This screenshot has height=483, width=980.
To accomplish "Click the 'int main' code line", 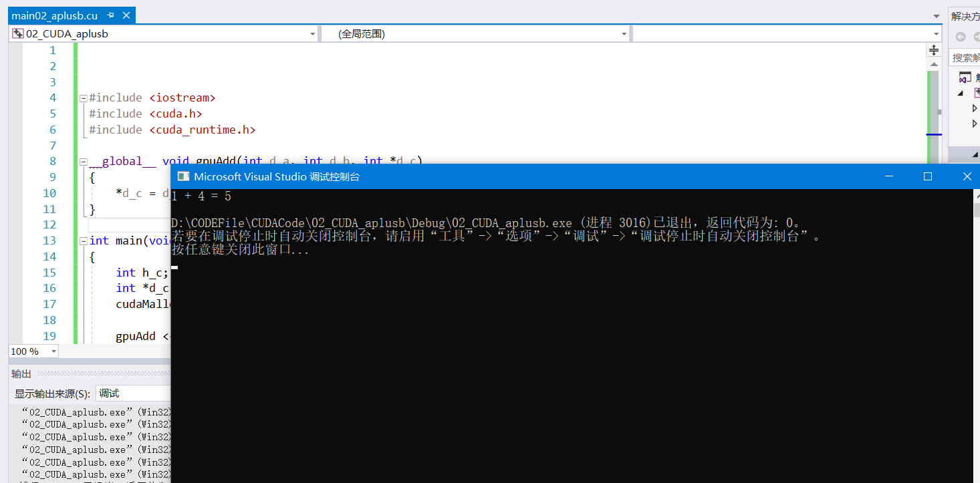I will [130, 240].
